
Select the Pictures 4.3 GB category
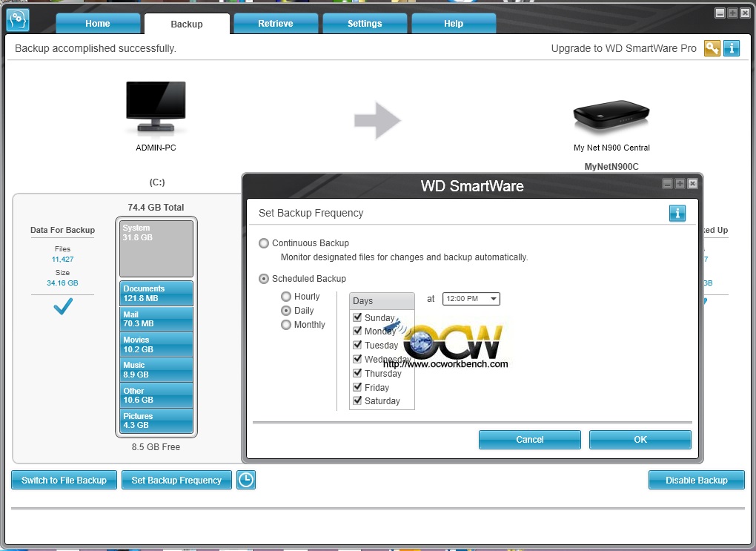(156, 420)
